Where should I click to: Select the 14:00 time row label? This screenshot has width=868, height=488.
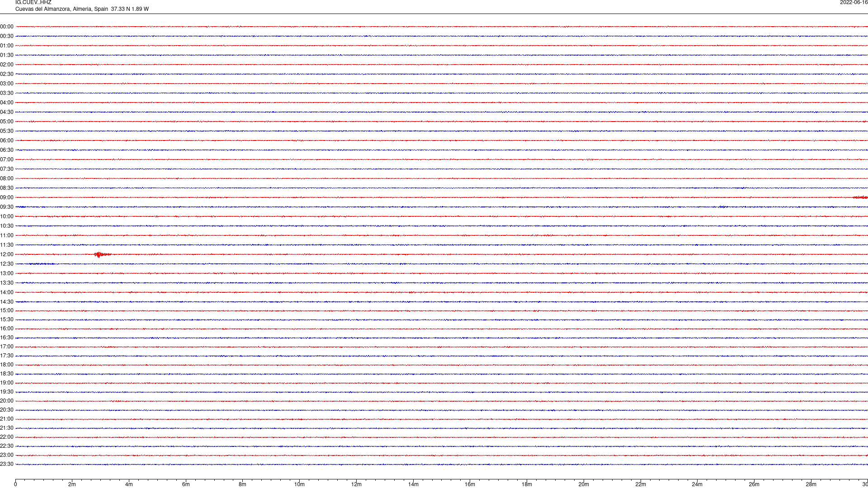7,292
